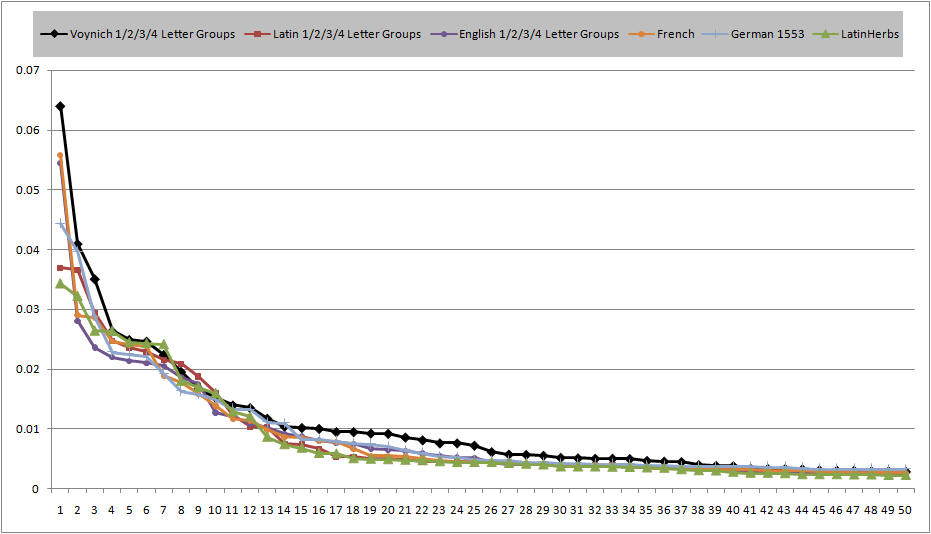Click the 0.07 label on the vertical axis
Screen dimensions: 931x534
(x=28, y=71)
